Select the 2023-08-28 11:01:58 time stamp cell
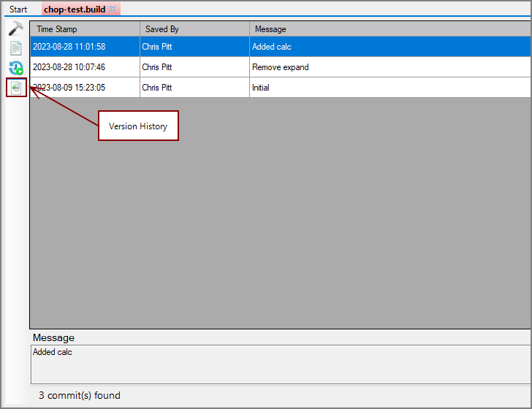 click(85, 47)
